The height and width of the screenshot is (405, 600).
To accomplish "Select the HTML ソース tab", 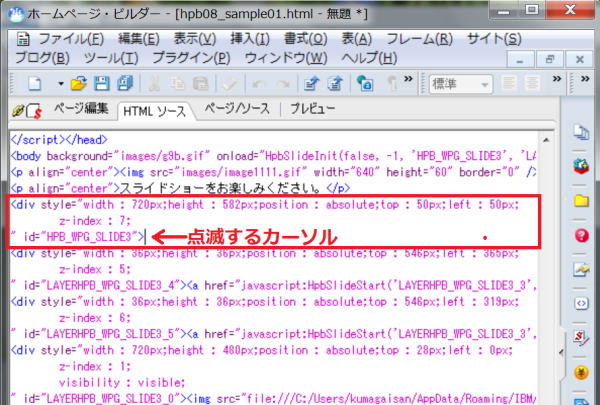I will click(155, 111).
